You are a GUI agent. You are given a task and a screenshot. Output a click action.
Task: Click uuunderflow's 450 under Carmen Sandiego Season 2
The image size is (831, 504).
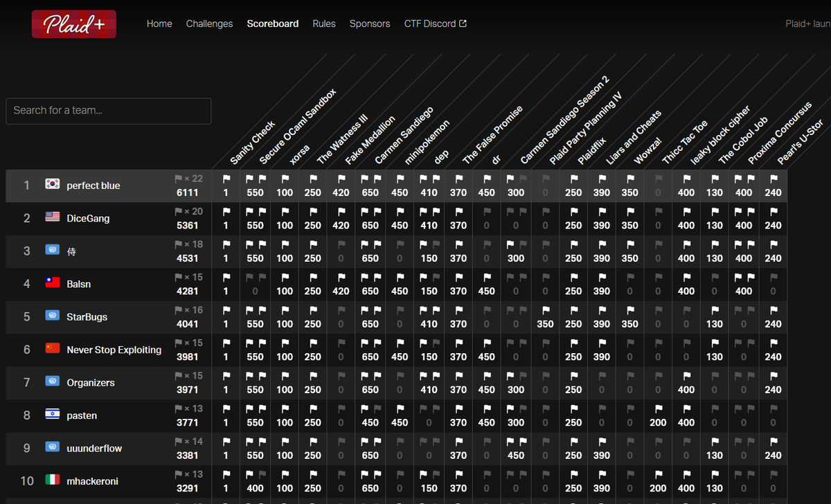pyautogui.click(x=516, y=456)
